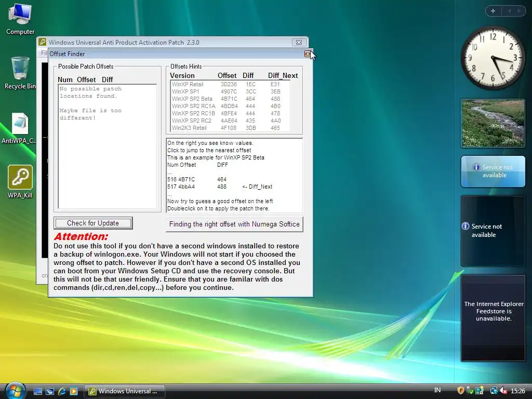
Task: Click the slideshow photo gadget thumbnail
Action: [493, 124]
